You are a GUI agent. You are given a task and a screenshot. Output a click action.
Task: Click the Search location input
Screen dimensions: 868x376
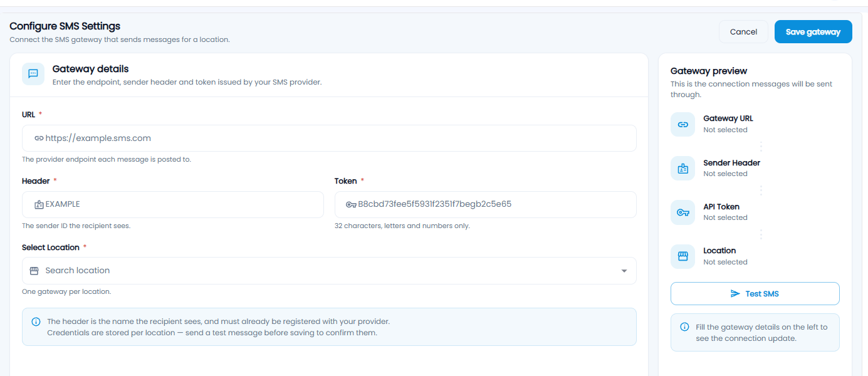pyautogui.click(x=329, y=271)
